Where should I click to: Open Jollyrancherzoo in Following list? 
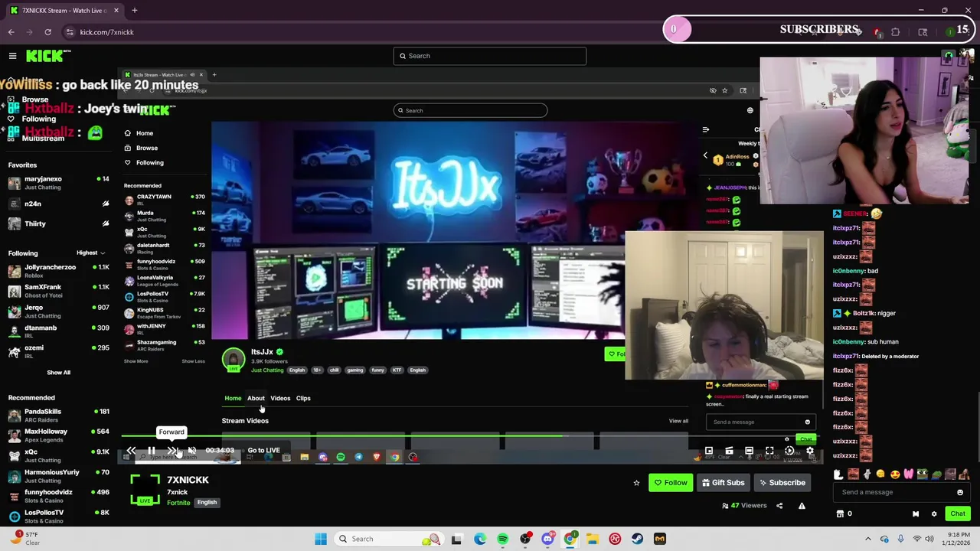tap(57, 271)
